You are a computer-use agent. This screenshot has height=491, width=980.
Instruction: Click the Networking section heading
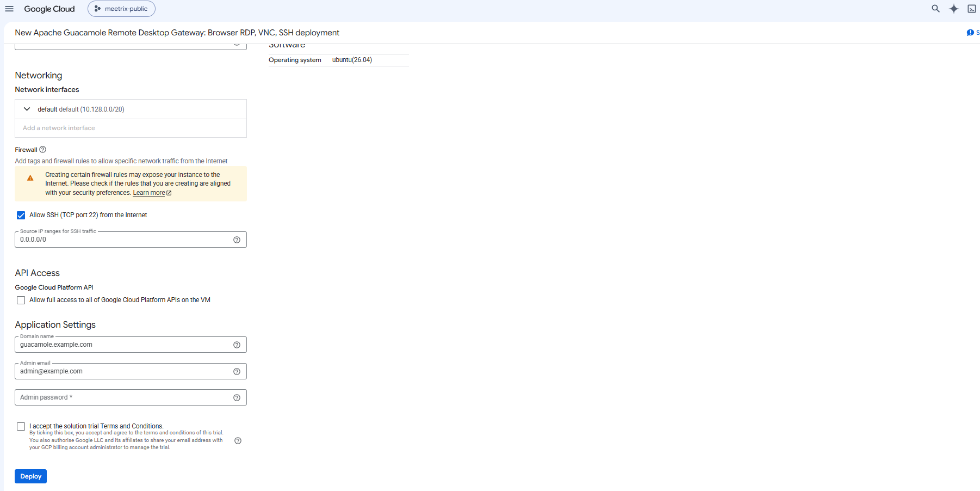(39, 75)
